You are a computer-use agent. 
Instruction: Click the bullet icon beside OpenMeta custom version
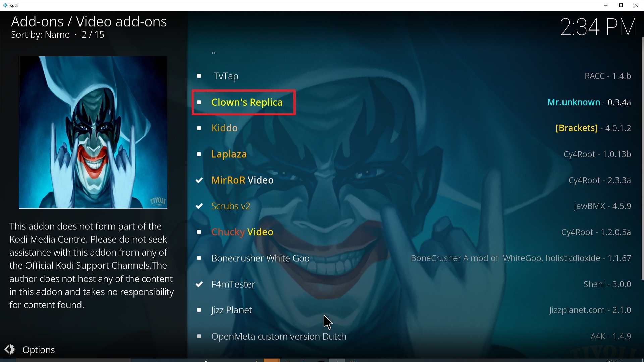pyautogui.click(x=199, y=336)
